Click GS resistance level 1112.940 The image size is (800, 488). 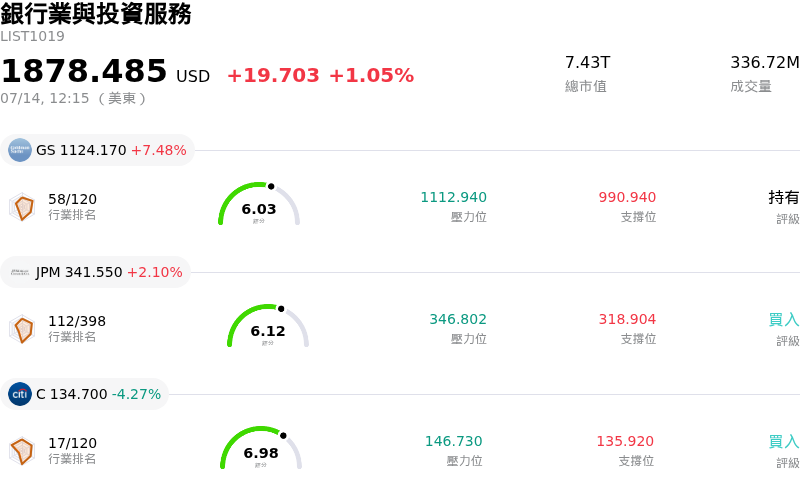[x=453, y=197]
